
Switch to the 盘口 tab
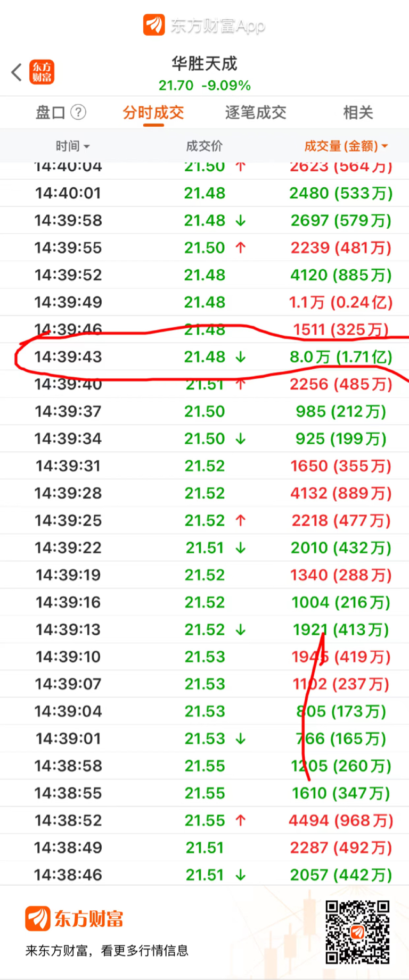pos(51,112)
